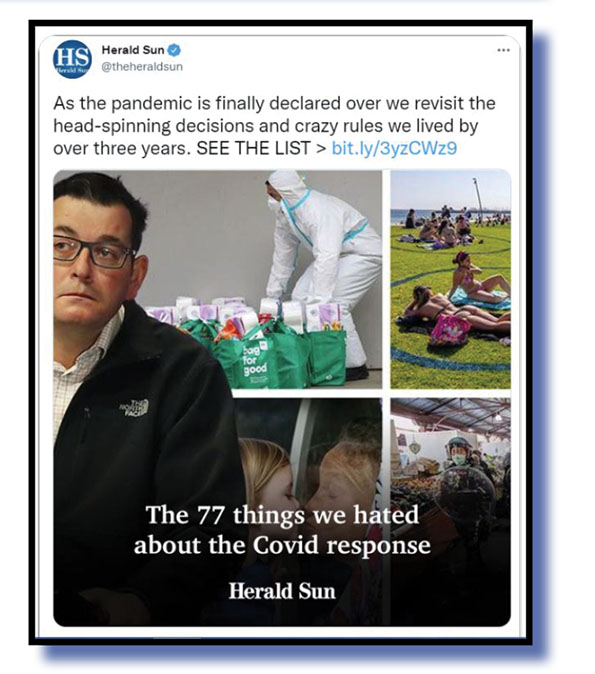595x674 pixels.
Task: Follow the bit.ly/3yzCWz9 link
Action: coord(394,148)
